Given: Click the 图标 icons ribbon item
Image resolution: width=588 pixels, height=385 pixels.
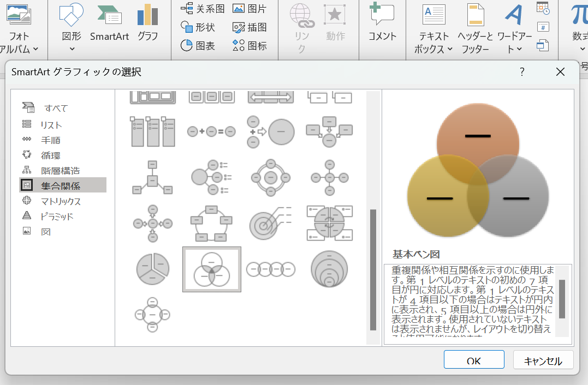Looking at the screenshot, I should point(250,46).
